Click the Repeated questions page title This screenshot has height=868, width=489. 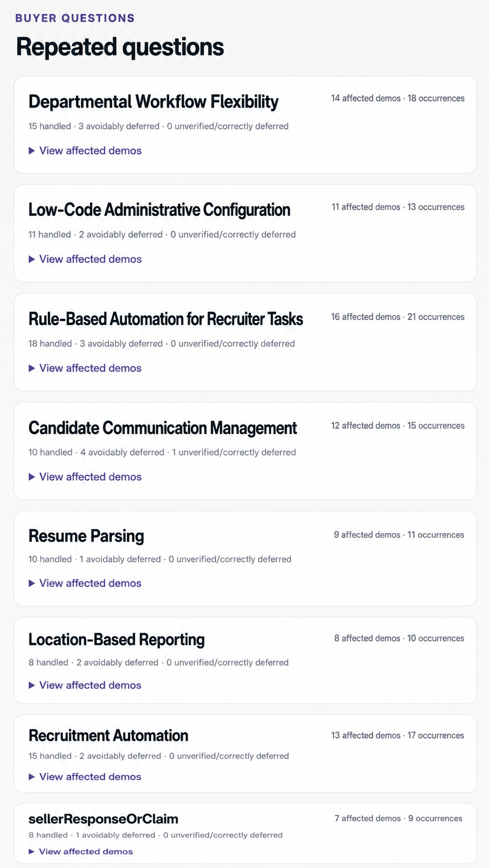(x=120, y=47)
